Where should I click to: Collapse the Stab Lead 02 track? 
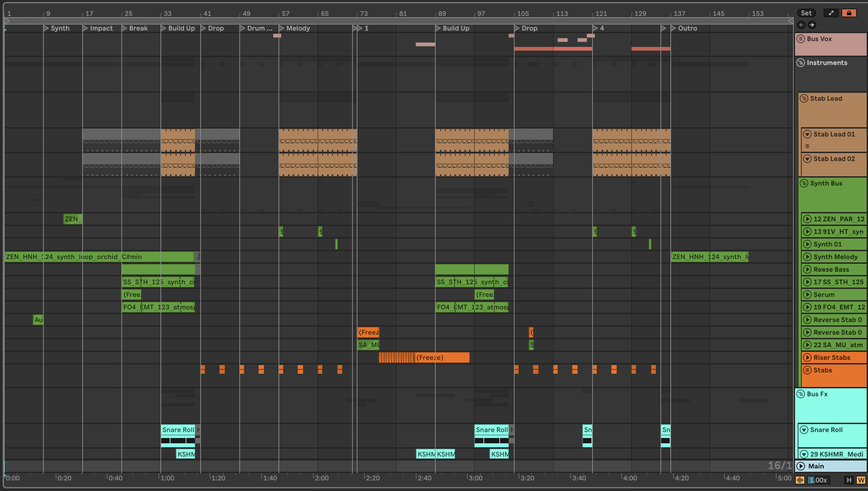[807, 159]
